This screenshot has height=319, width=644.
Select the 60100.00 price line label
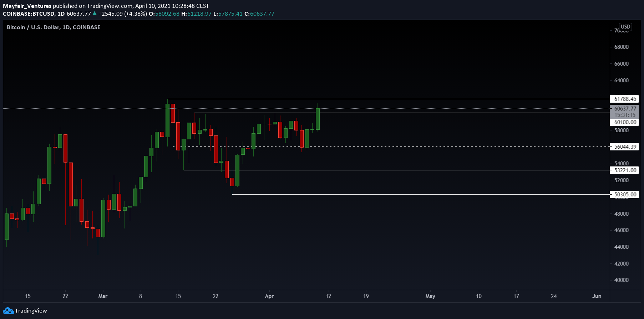coord(624,122)
